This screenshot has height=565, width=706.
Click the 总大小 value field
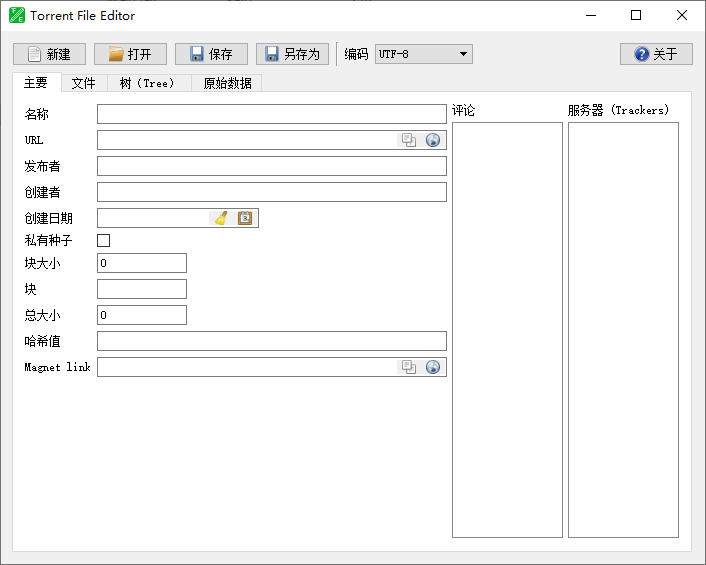click(x=142, y=315)
